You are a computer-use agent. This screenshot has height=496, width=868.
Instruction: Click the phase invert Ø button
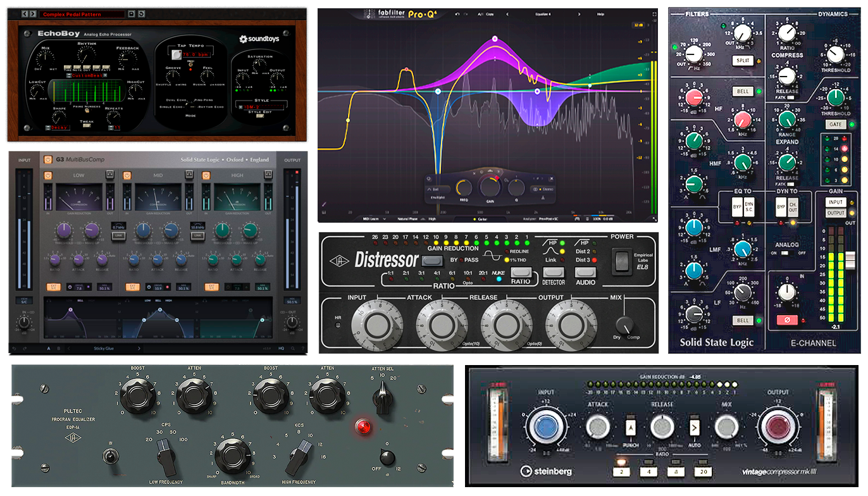pos(786,320)
